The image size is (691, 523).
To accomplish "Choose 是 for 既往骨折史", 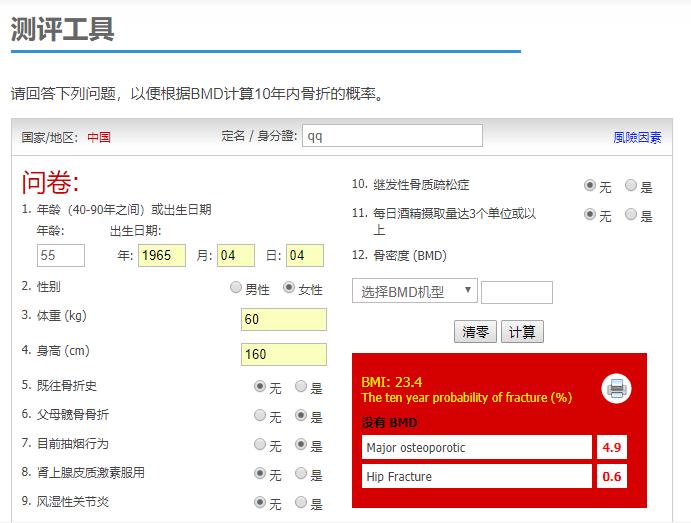I will pyautogui.click(x=301, y=386).
